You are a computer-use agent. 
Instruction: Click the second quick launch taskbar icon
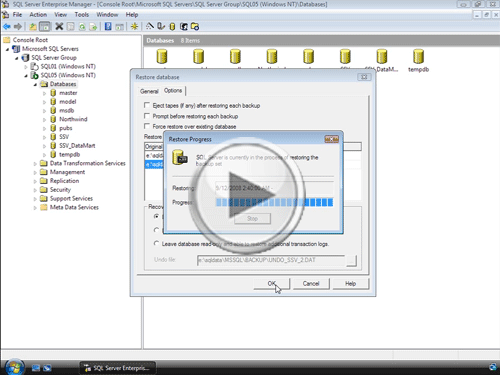tap(47, 368)
